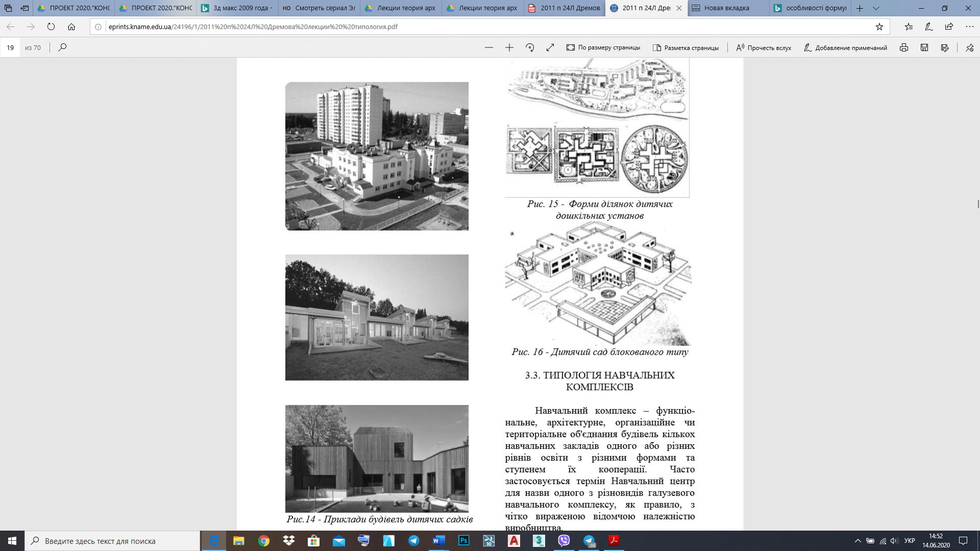980x551 pixels.
Task: Open AutoCAD from taskbar
Action: [514, 541]
